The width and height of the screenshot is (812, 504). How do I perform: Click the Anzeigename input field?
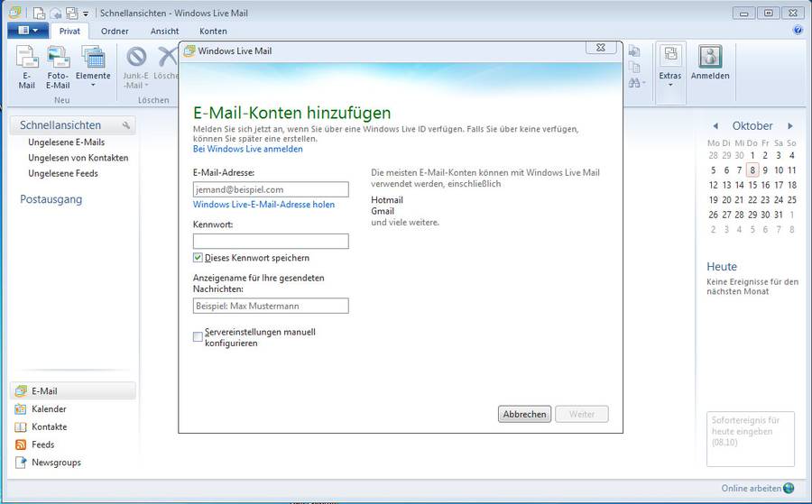[x=271, y=306]
